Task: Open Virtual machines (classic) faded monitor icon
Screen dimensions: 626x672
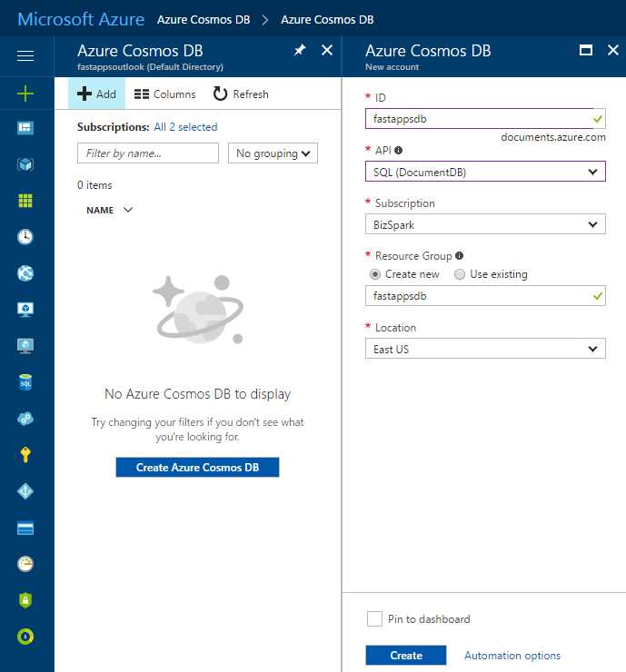Action: 25,346
